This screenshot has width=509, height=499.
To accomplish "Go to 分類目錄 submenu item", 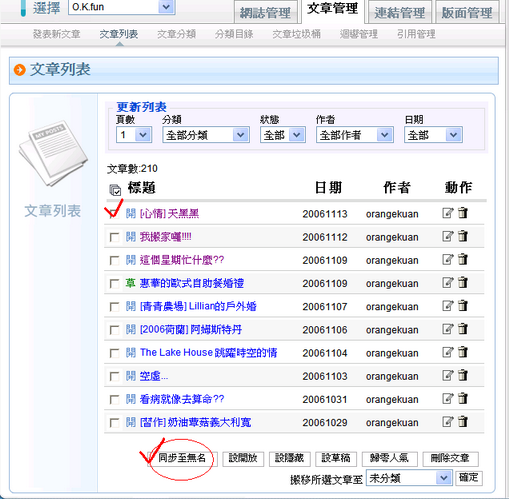I will 234,34.
